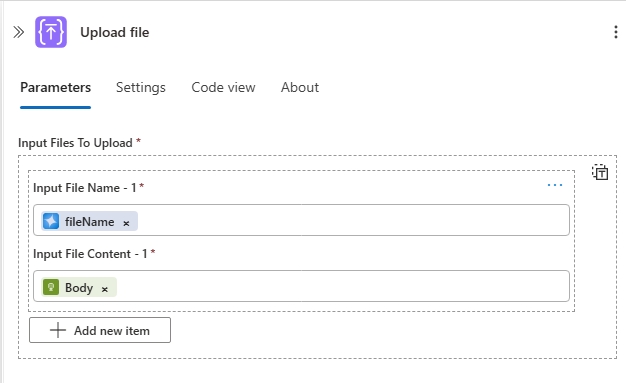Image resolution: width=626 pixels, height=383 pixels.
Task: Switch array input to text mode icon
Action: pyautogui.click(x=600, y=172)
